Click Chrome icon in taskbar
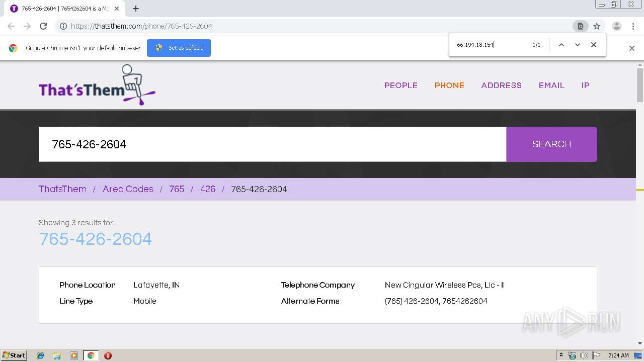Image resolution: width=644 pixels, height=362 pixels. pos(91,355)
